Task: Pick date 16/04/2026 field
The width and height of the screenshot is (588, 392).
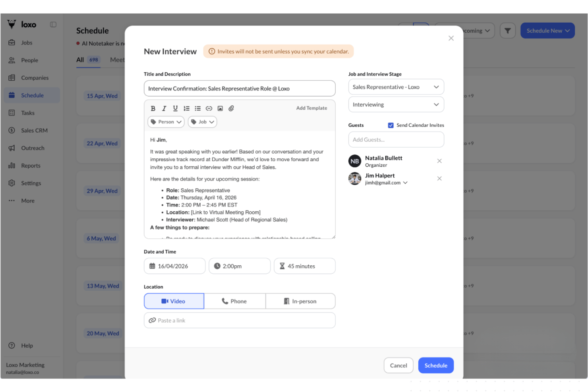Action: [175, 266]
